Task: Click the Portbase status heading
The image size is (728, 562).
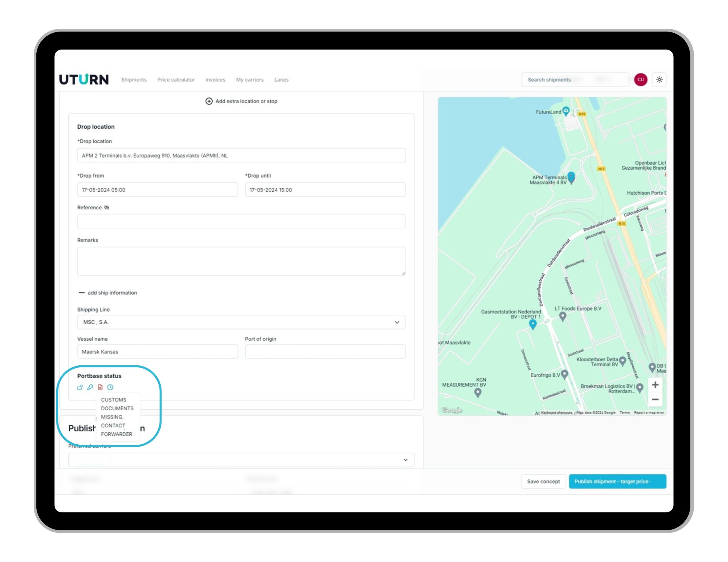Action: point(99,376)
